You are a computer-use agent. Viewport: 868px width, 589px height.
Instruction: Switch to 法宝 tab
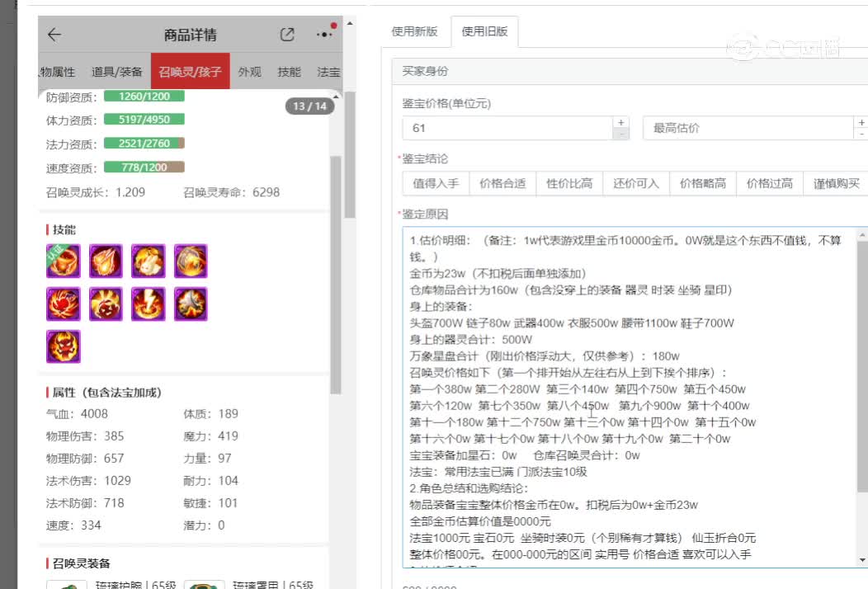click(329, 72)
